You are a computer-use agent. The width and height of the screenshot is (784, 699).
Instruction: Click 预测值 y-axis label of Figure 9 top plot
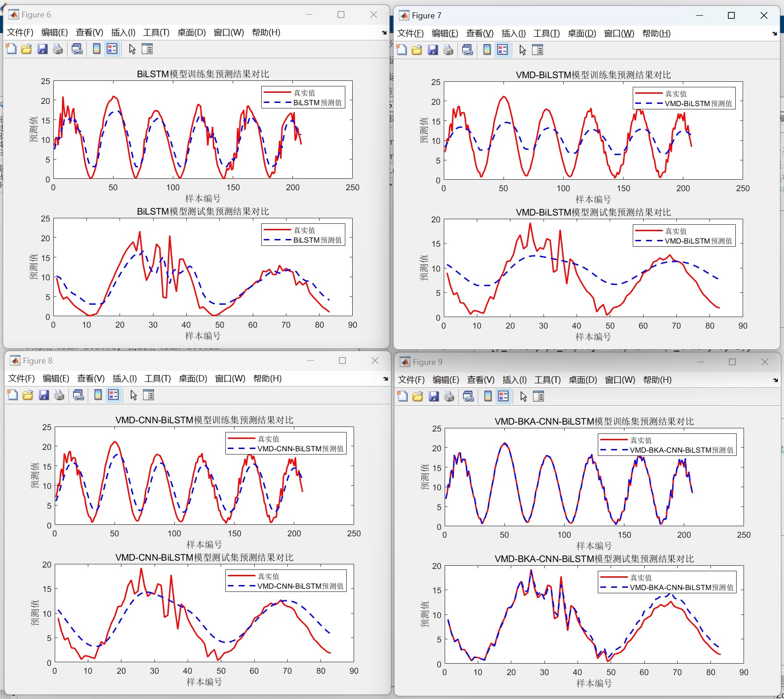click(x=424, y=477)
